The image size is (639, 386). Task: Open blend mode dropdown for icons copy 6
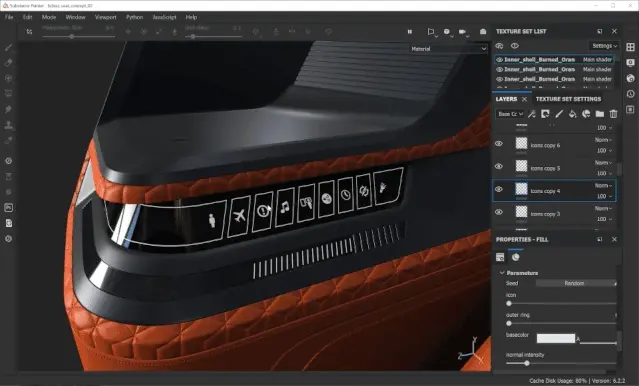[x=603, y=140]
